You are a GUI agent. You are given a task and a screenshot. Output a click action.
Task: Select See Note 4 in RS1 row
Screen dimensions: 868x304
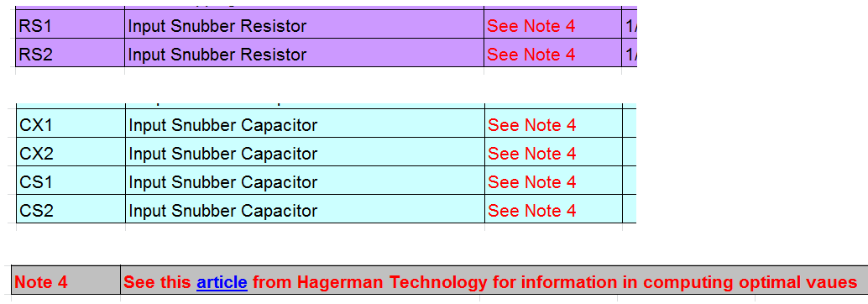click(531, 26)
